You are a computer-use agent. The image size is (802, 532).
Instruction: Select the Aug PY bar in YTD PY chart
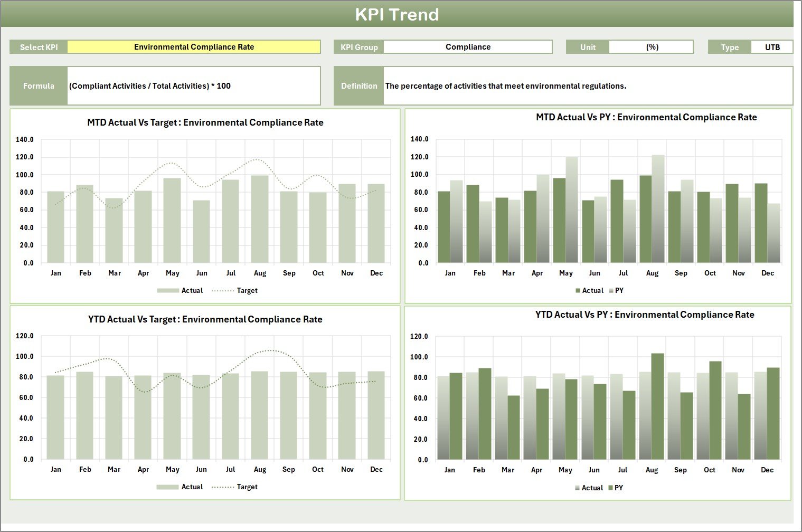(657, 406)
